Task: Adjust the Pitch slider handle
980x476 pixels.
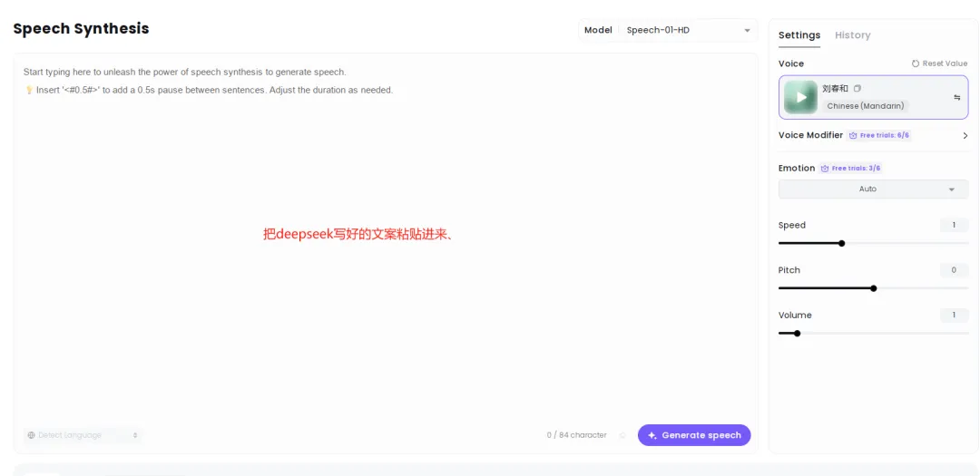Action: click(874, 288)
